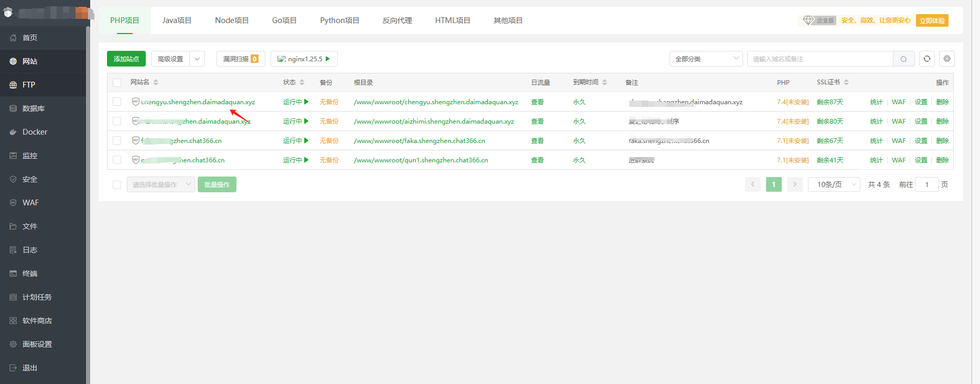980x384 pixels.
Task: Click 立即体验 upgrade button
Action: (x=932, y=20)
